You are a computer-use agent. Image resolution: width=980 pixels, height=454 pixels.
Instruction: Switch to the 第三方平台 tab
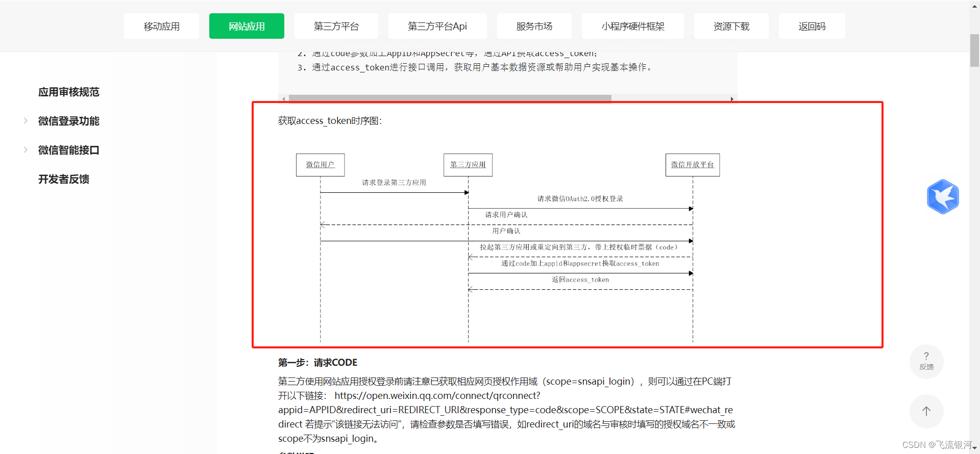coord(336,26)
